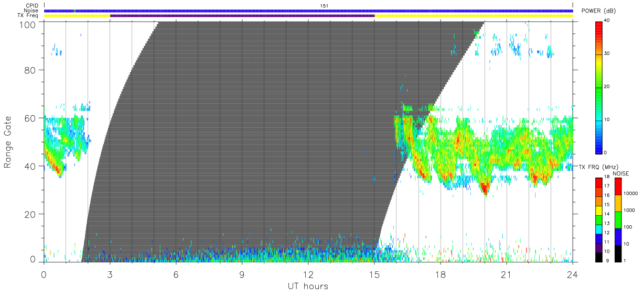This screenshot has width=644, height=297.
Task: Click the cyan swatch in TX FRQ legend
Action: (599, 228)
